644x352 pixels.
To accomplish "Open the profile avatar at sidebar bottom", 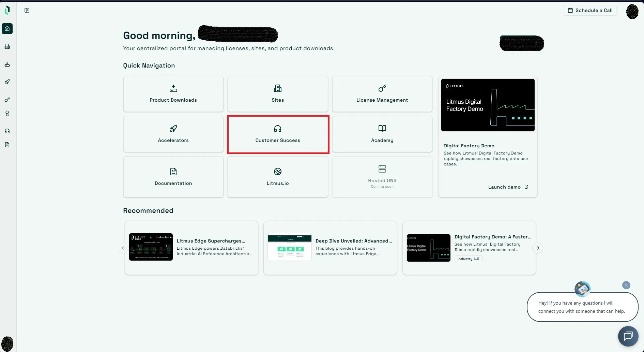I will (7, 343).
